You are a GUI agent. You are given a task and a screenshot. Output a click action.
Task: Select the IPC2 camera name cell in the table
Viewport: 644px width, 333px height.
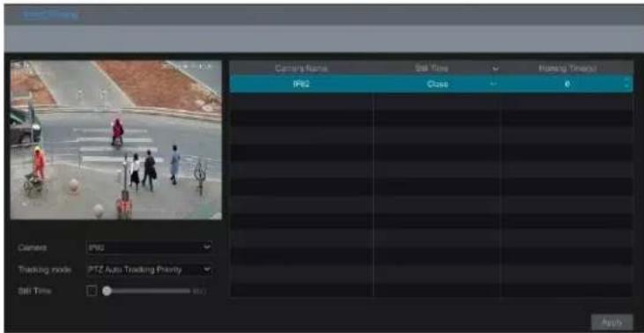(301, 85)
